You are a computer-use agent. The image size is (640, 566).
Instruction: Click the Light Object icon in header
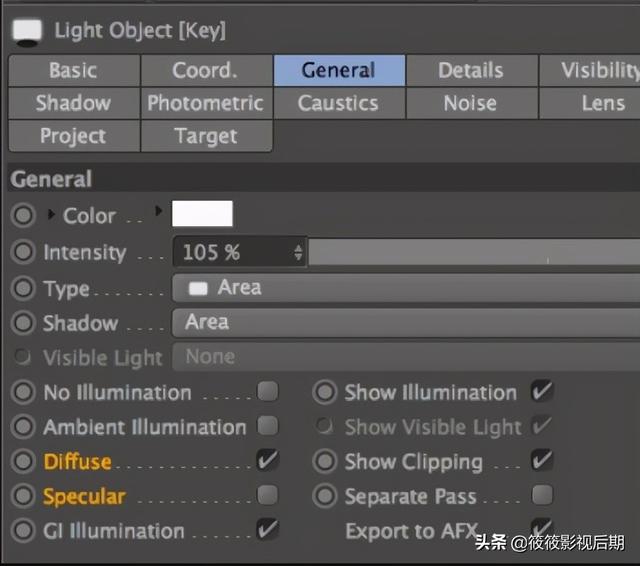[x=27, y=32]
